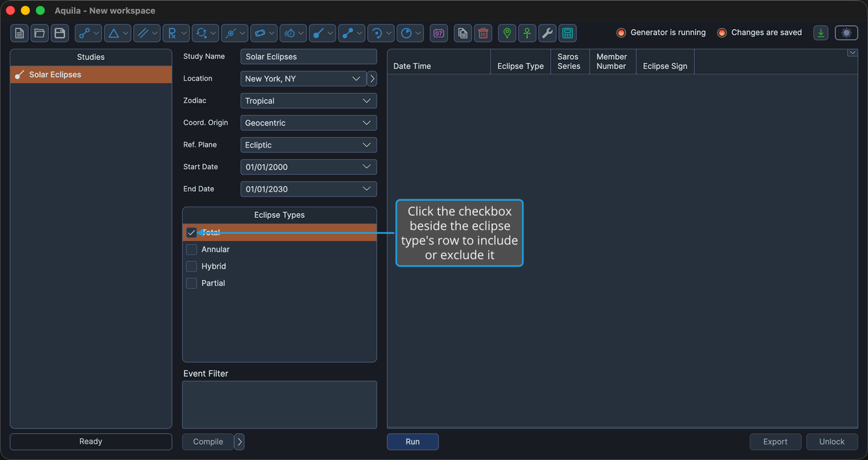Select the cycle return study tool
The width and height of the screenshot is (868, 460).
(201, 33)
